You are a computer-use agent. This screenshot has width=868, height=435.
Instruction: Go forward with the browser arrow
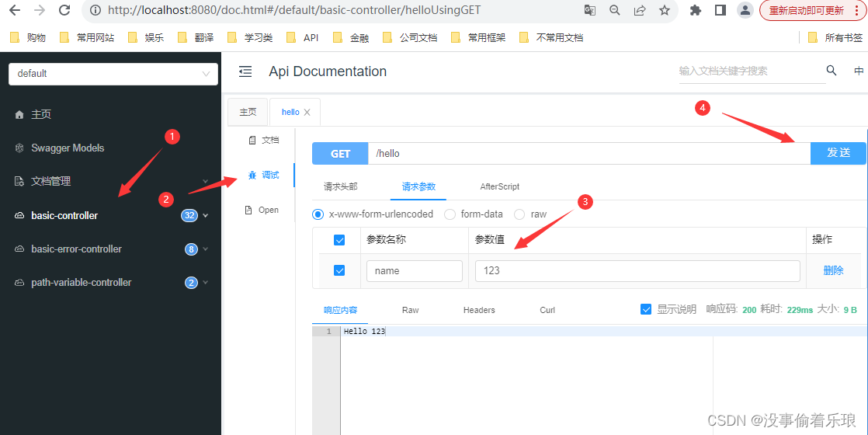(x=40, y=10)
